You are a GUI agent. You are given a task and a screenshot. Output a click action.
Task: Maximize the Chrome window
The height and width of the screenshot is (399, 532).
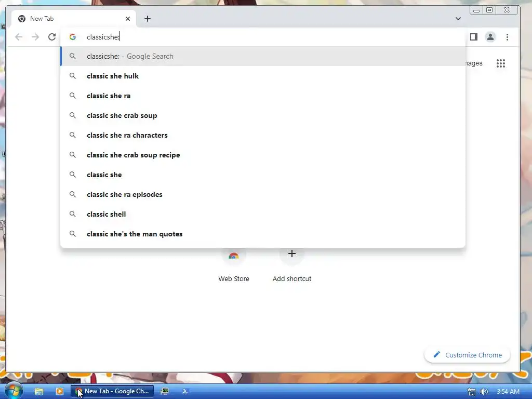click(489, 10)
